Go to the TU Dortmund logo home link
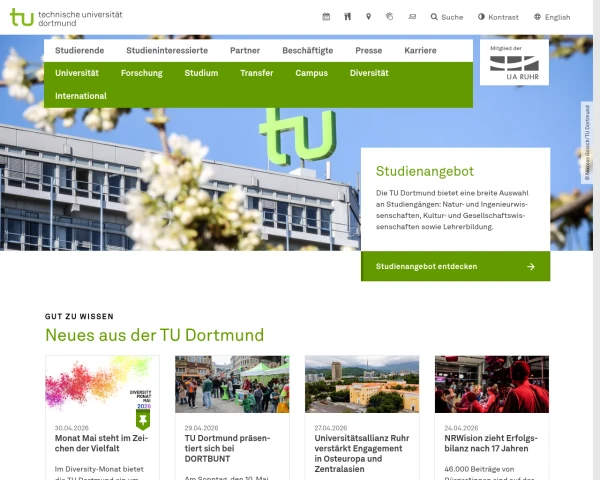 (66, 18)
